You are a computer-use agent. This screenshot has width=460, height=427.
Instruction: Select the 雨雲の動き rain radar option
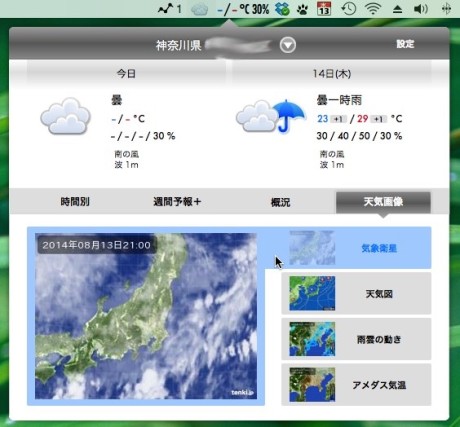(356, 339)
